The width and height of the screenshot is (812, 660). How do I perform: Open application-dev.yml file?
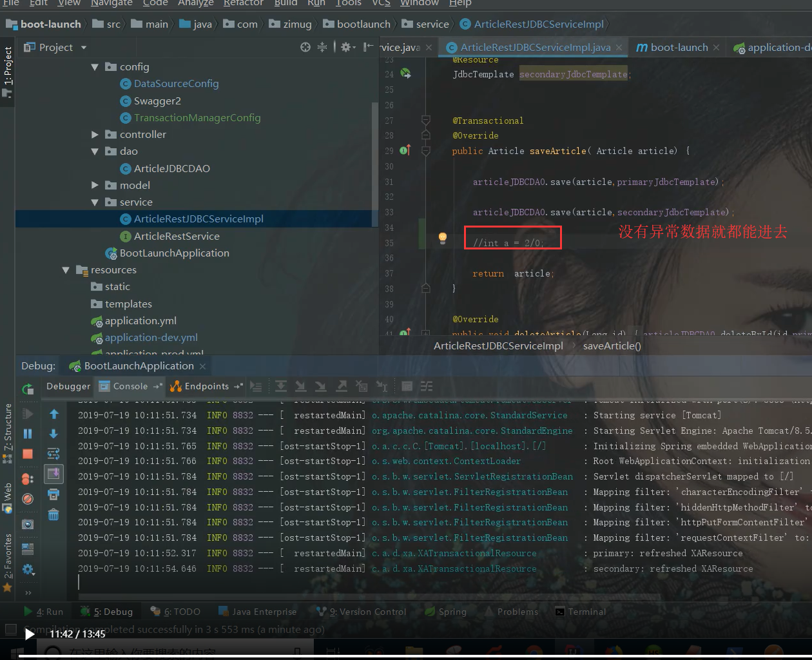click(x=151, y=338)
